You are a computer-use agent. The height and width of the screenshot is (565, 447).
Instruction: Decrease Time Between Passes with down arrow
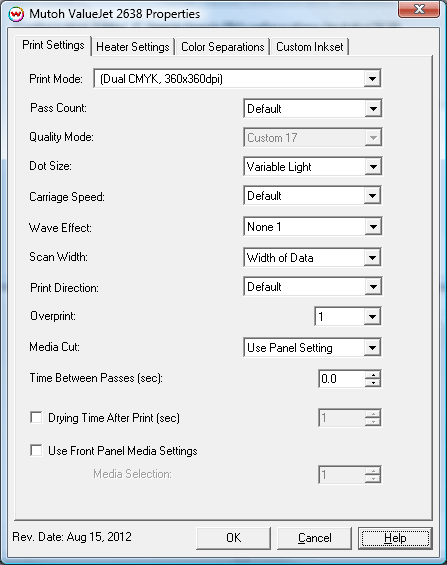pyautogui.click(x=373, y=383)
